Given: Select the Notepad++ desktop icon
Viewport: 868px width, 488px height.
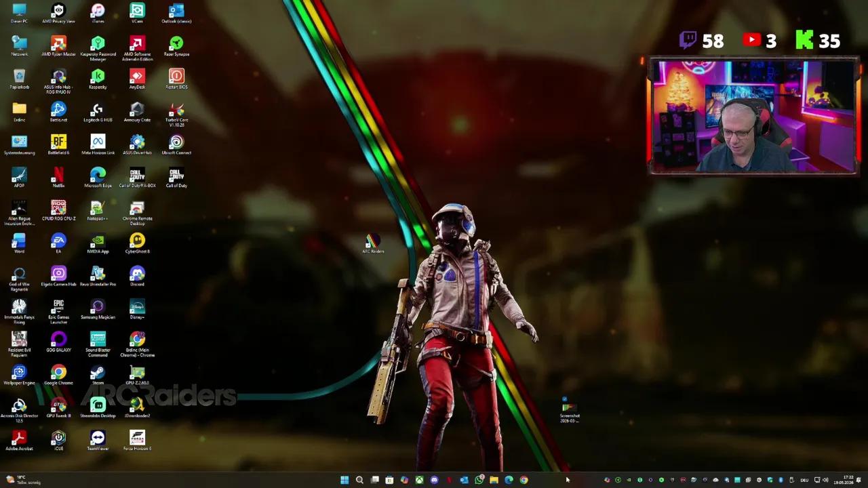Looking at the screenshot, I should [x=98, y=211].
